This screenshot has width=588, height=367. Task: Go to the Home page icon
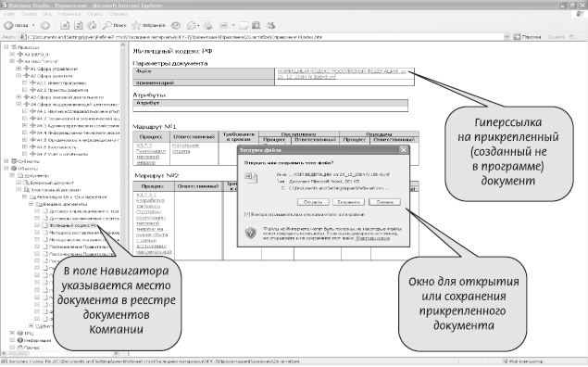(92, 25)
